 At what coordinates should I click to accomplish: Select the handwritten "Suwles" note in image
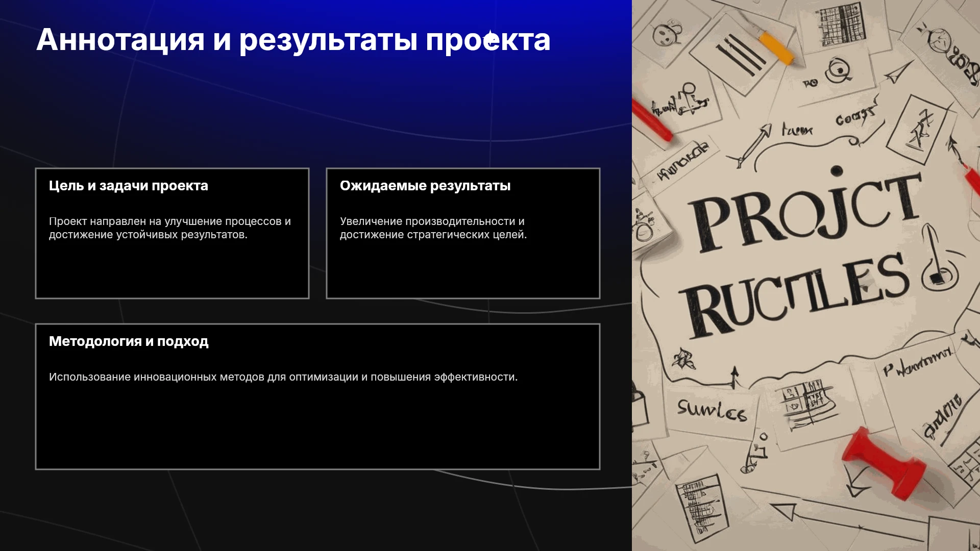pyautogui.click(x=712, y=410)
